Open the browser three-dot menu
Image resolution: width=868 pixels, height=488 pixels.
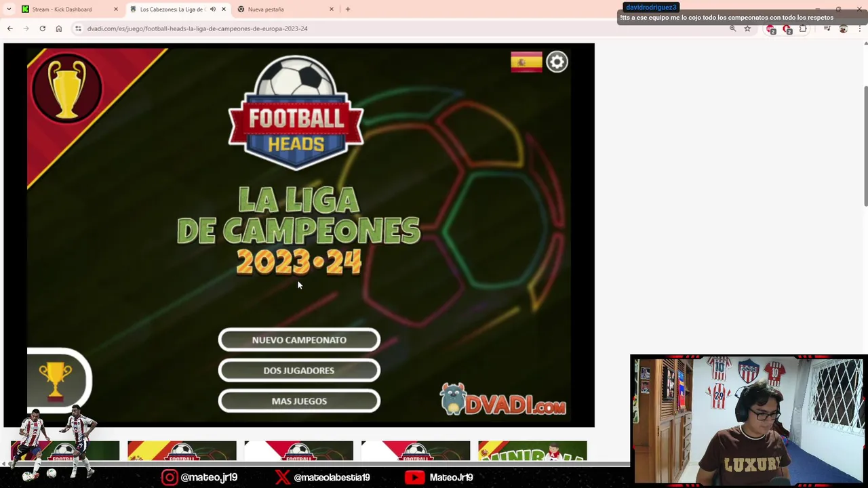pos(860,28)
